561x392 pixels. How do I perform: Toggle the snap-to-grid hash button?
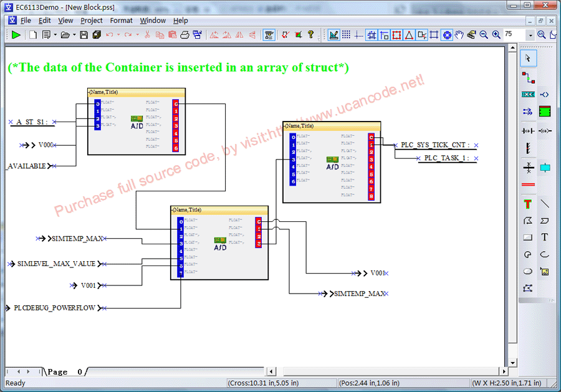(372, 35)
